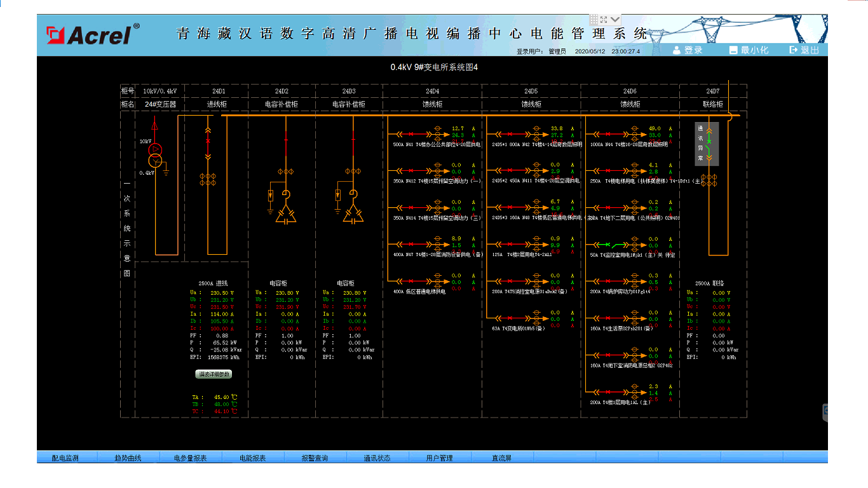Click the 最小化 minimize button

(x=749, y=50)
